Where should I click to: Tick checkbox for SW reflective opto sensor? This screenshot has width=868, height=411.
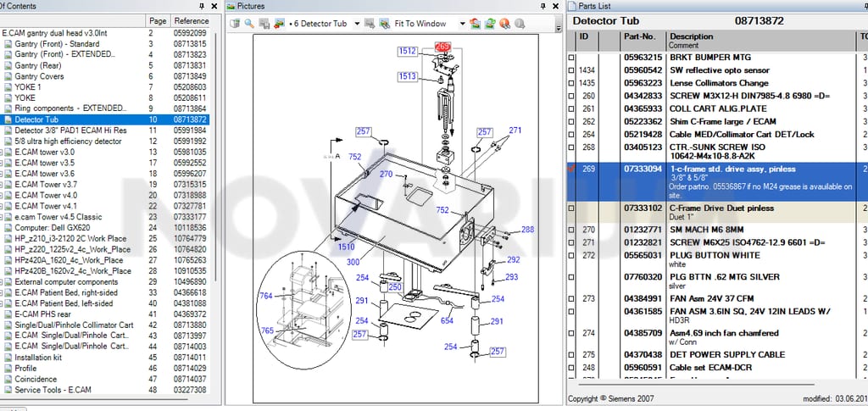pos(571,70)
